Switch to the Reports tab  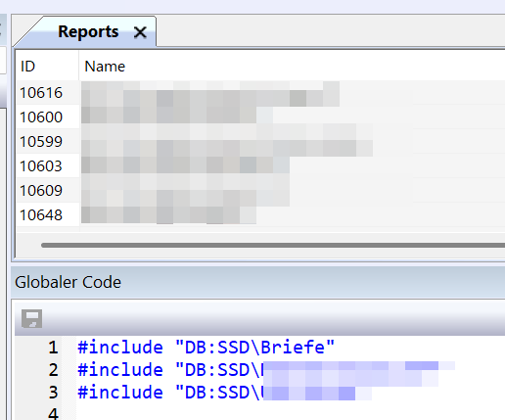click(88, 31)
